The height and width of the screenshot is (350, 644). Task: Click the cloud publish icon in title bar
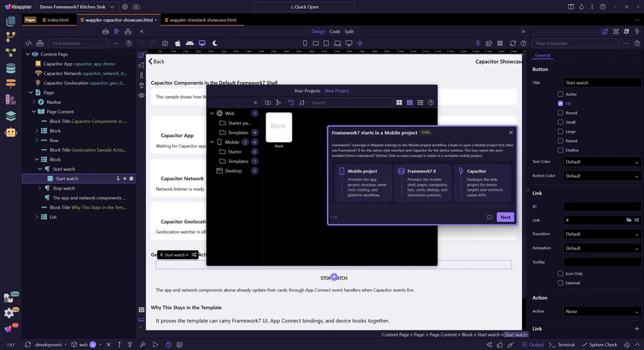pos(136,7)
